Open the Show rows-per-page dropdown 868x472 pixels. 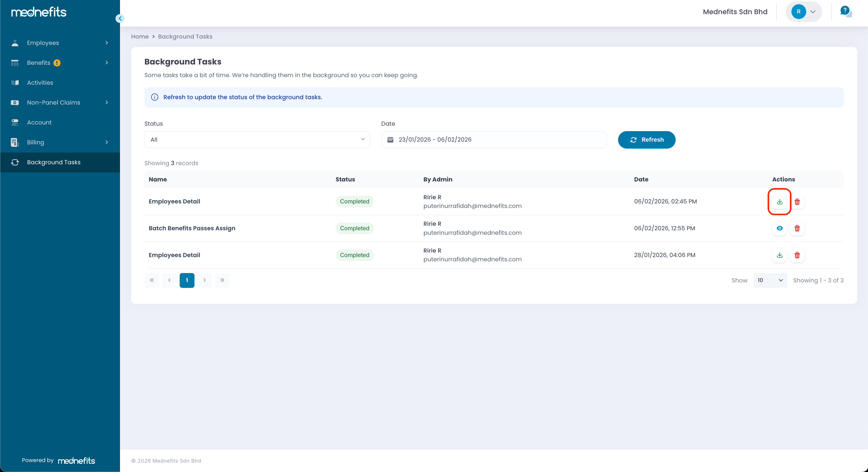pos(770,280)
